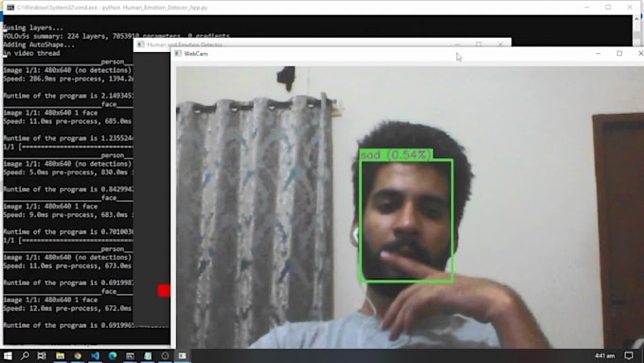The width and height of the screenshot is (644, 363).
Task: Click the cmd.exe title bar icon
Action: [x=10, y=8]
